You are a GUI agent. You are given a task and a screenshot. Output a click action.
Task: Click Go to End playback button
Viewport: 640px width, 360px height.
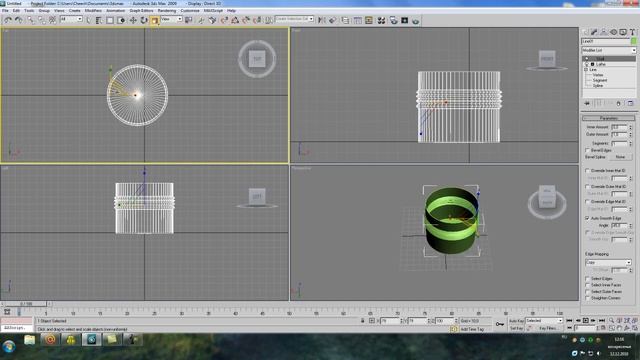[x=601, y=321]
